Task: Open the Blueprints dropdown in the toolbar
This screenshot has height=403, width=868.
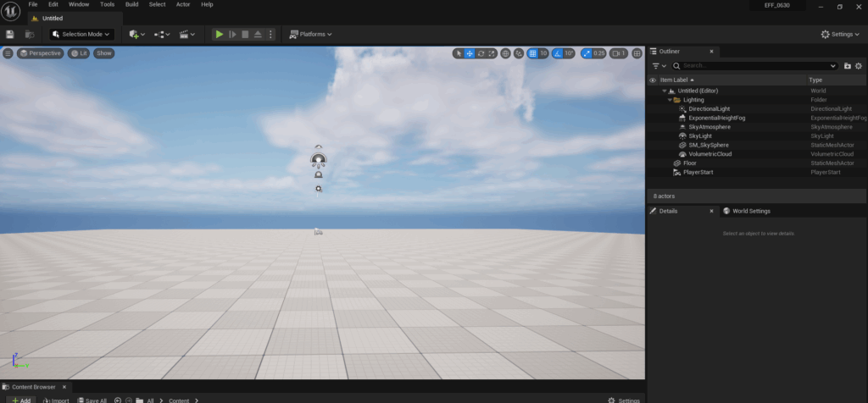Action: tap(162, 34)
